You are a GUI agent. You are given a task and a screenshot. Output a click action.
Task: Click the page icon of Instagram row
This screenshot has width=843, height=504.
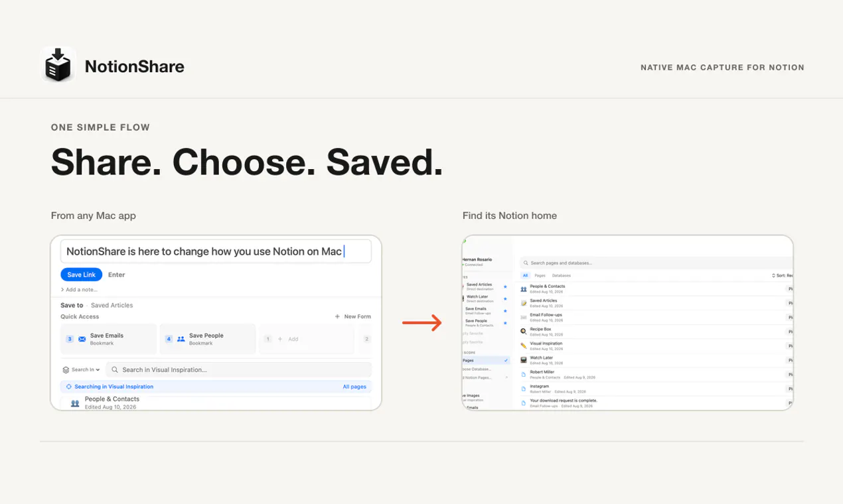pyautogui.click(x=524, y=389)
